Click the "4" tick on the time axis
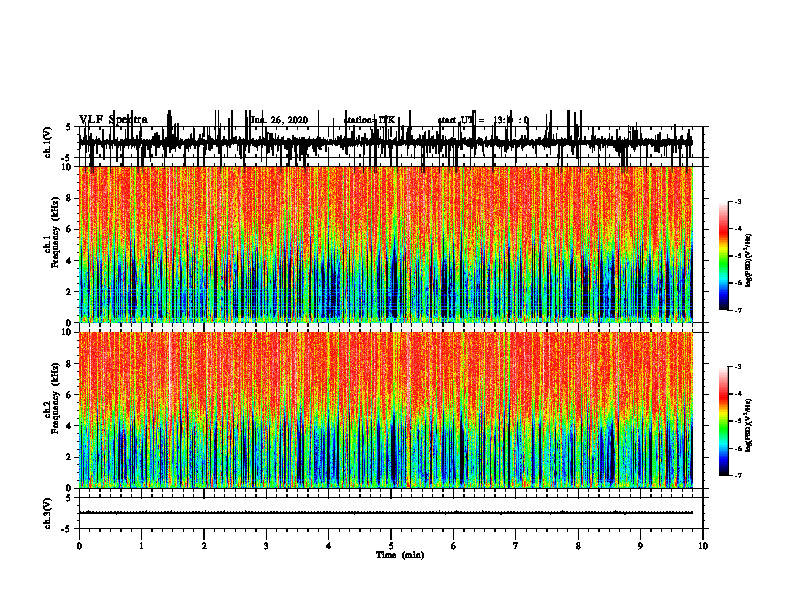The image size is (792, 612). [329, 546]
